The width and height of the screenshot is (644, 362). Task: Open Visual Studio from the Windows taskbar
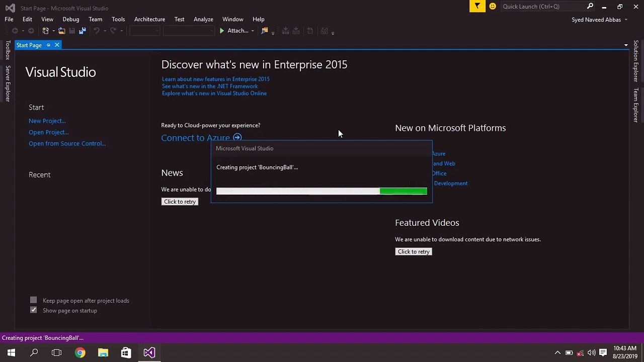click(149, 352)
